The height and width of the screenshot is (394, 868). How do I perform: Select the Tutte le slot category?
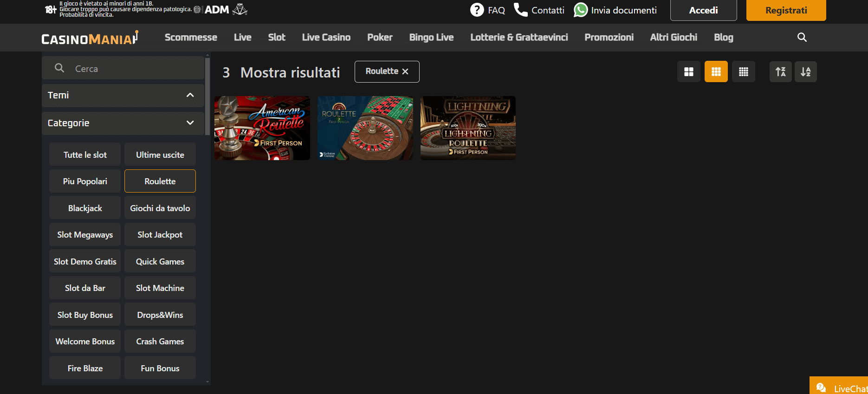tap(85, 155)
